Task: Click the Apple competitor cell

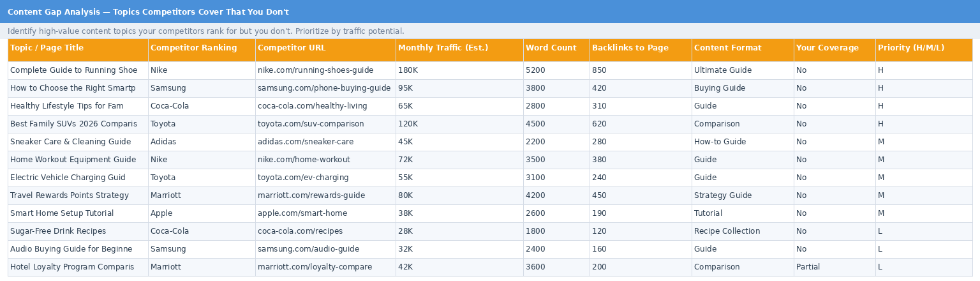Action: pyautogui.click(x=202, y=213)
